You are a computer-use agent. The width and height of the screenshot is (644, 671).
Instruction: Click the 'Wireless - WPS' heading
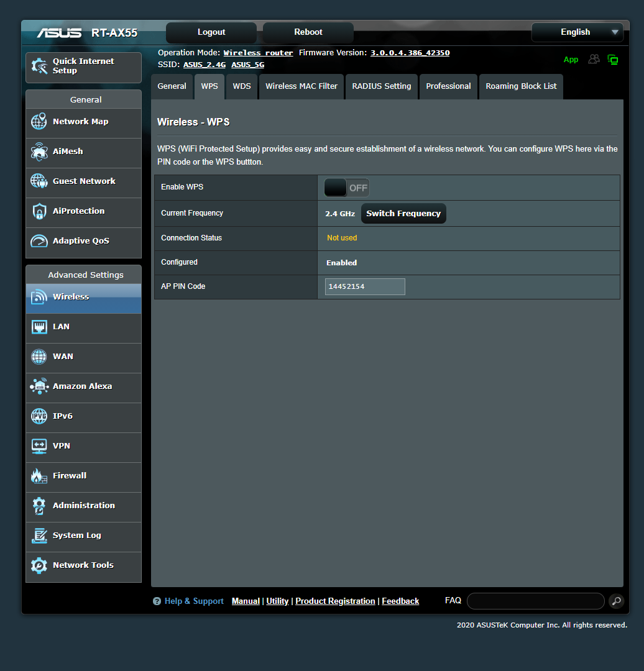193,122
